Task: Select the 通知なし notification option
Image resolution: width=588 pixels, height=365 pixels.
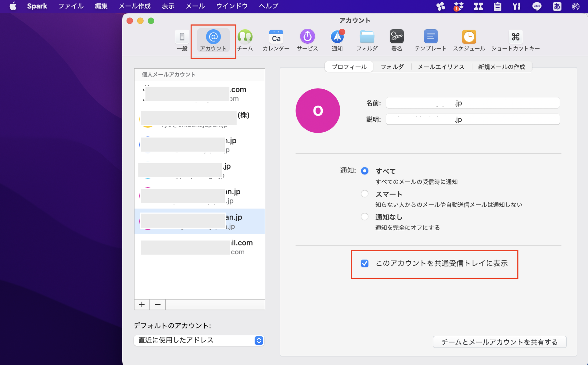Action: (x=364, y=217)
